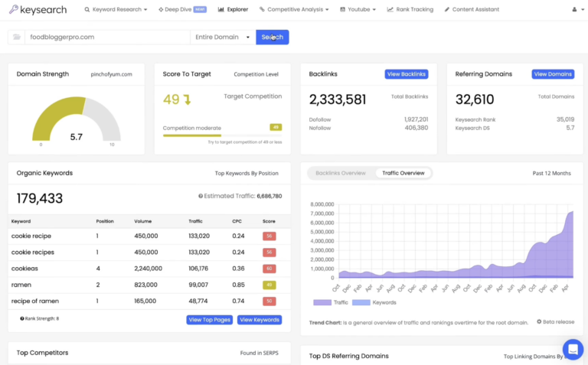The image size is (588, 365).
Task: Click the Explorer bar chart icon
Action: coord(220,9)
